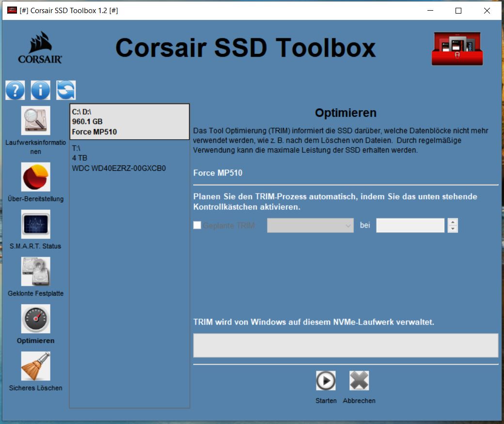Decrease time with the down spinner arrow

tap(453, 229)
